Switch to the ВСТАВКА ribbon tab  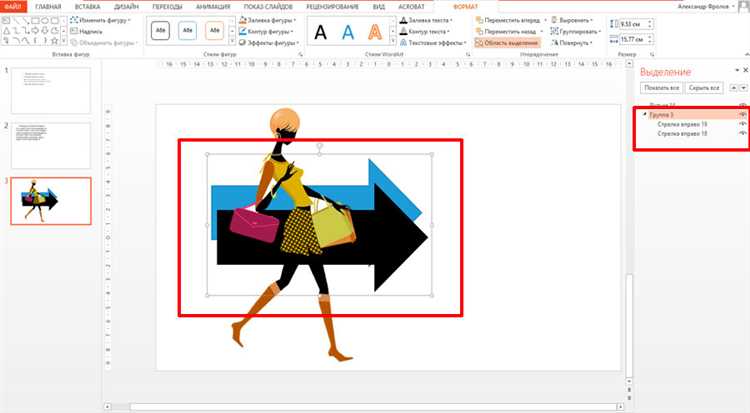click(88, 7)
